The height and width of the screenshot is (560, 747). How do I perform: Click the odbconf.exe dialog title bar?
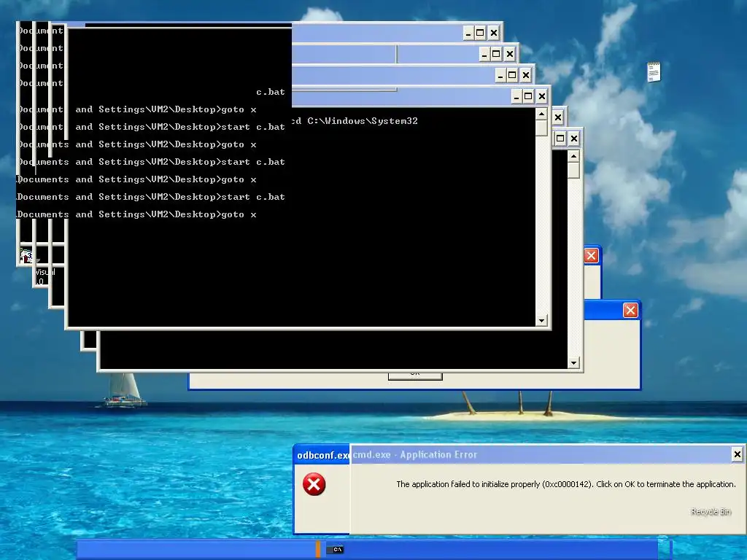click(x=322, y=455)
